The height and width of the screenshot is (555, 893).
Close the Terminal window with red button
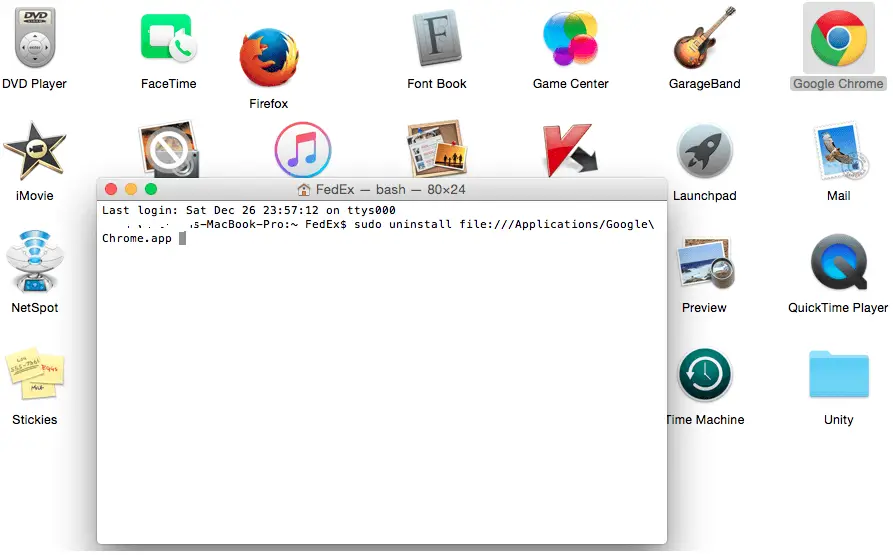111,190
